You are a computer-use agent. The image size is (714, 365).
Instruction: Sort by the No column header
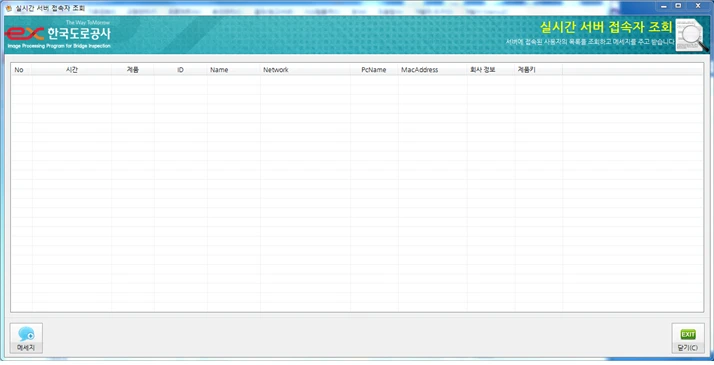tap(21, 70)
